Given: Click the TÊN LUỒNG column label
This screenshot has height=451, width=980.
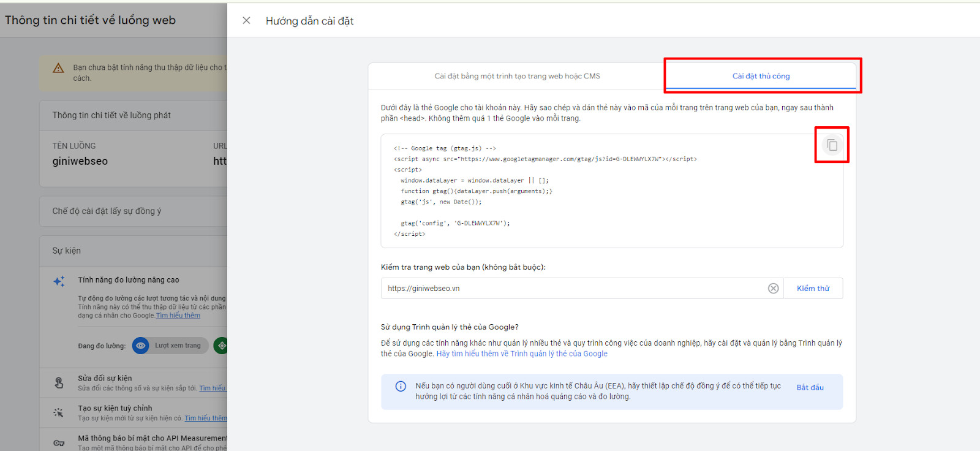Looking at the screenshot, I should pyautogui.click(x=74, y=146).
